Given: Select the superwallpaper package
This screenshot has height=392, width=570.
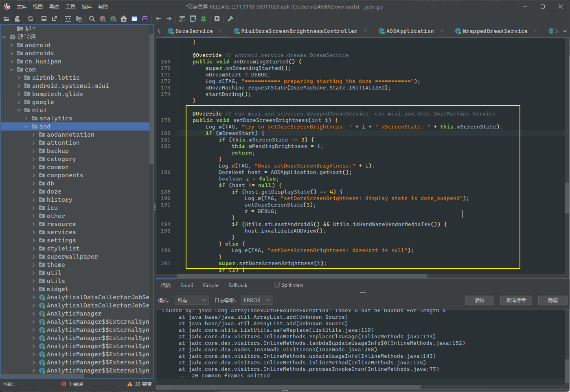Looking at the screenshot, I should [72, 257].
